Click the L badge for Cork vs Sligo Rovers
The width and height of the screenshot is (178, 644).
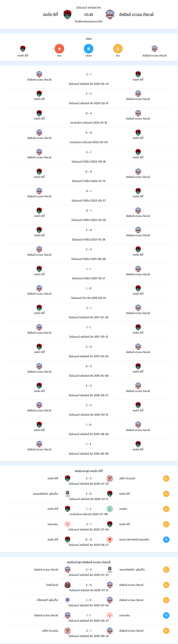coord(166,478)
